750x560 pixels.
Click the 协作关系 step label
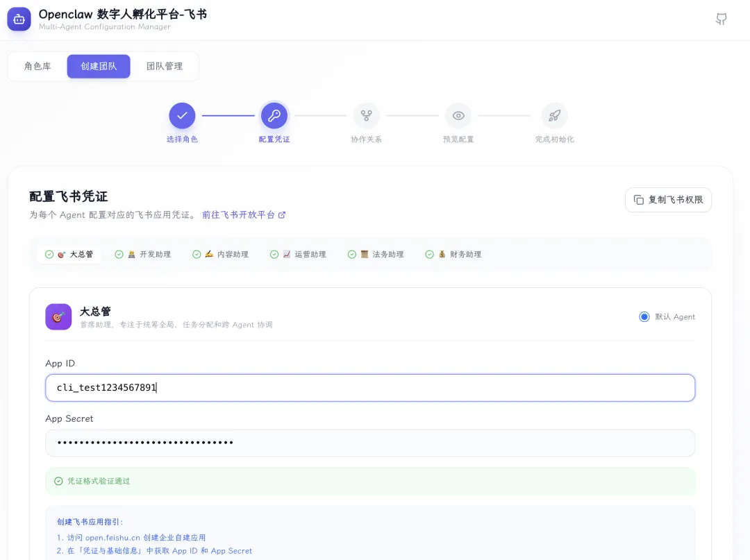(367, 139)
